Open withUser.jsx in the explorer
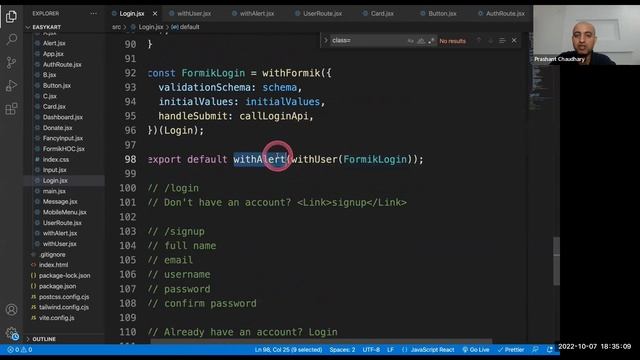640x360 pixels. coord(60,244)
